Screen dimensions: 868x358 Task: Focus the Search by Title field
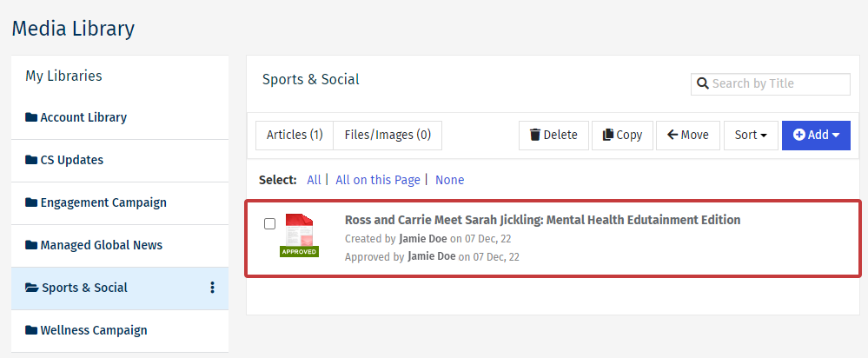[778, 84]
